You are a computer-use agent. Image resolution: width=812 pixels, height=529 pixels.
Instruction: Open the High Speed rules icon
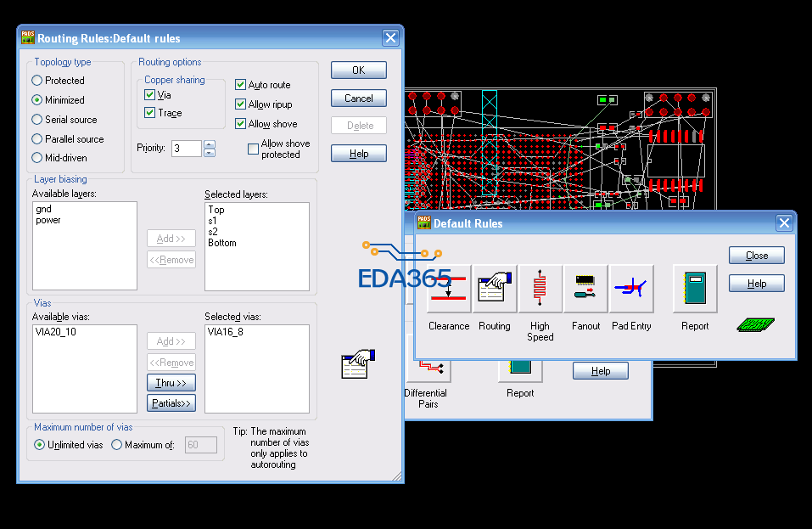[x=540, y=289]
